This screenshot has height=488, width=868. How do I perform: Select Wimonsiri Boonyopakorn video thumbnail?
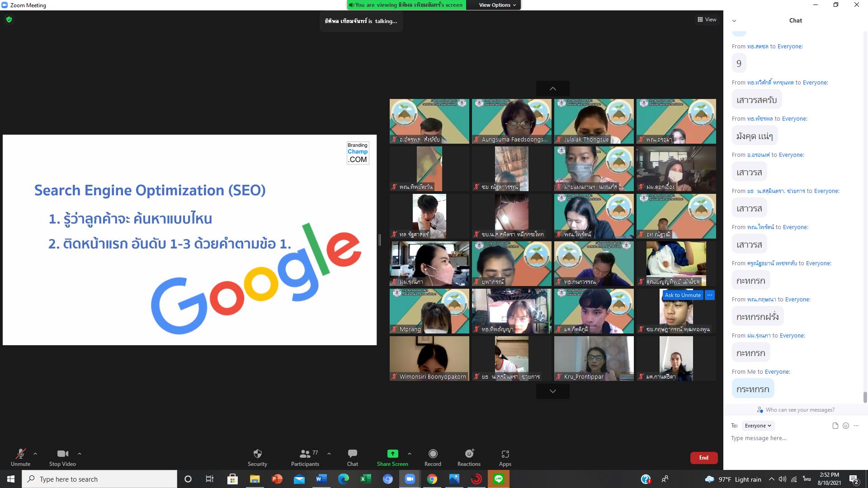point(429,358)
